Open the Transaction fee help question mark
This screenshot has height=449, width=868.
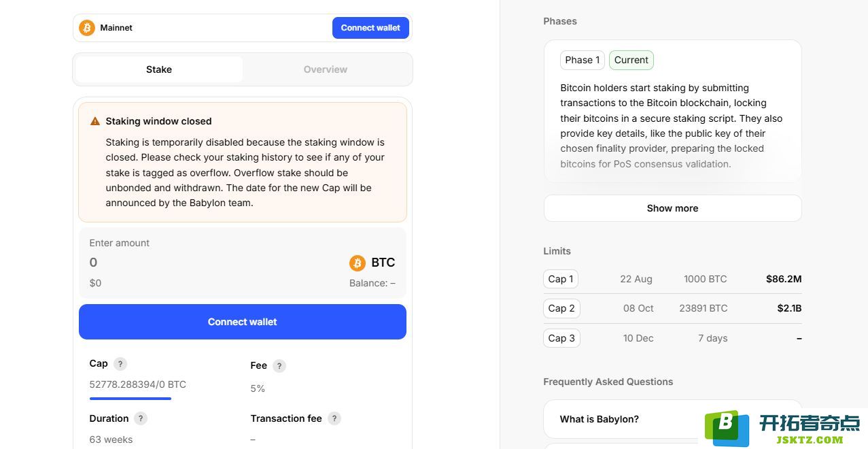point(334,418)
